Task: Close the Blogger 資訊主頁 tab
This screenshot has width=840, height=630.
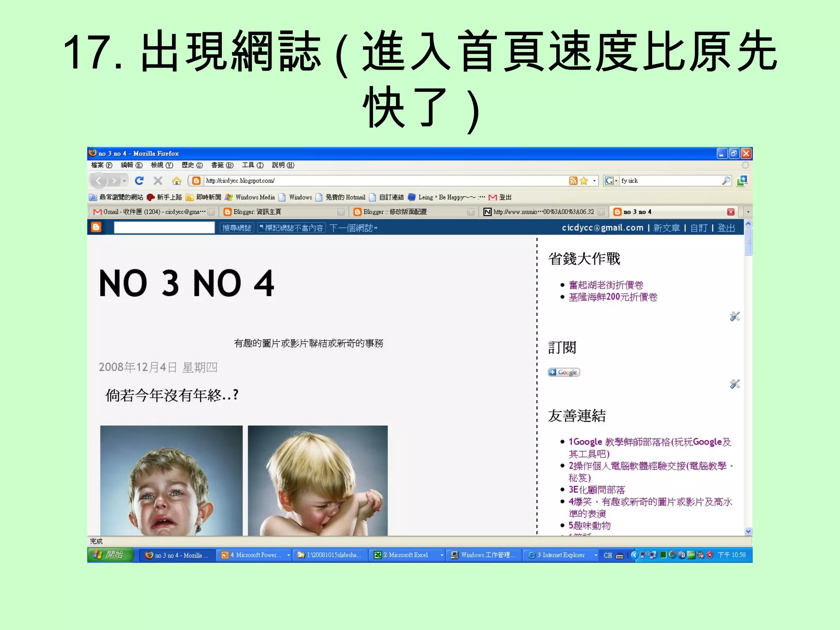Action: (340, 212)
